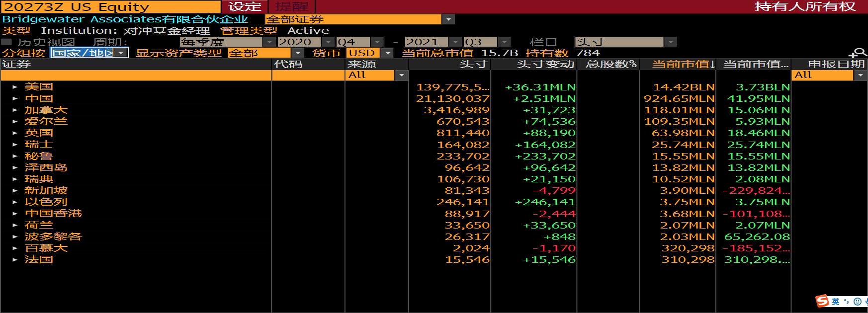The width and height of the screenshot is (868, 313).
Task: Select the 14.42BLN market value cell
Action: click(x=684, y=87)
